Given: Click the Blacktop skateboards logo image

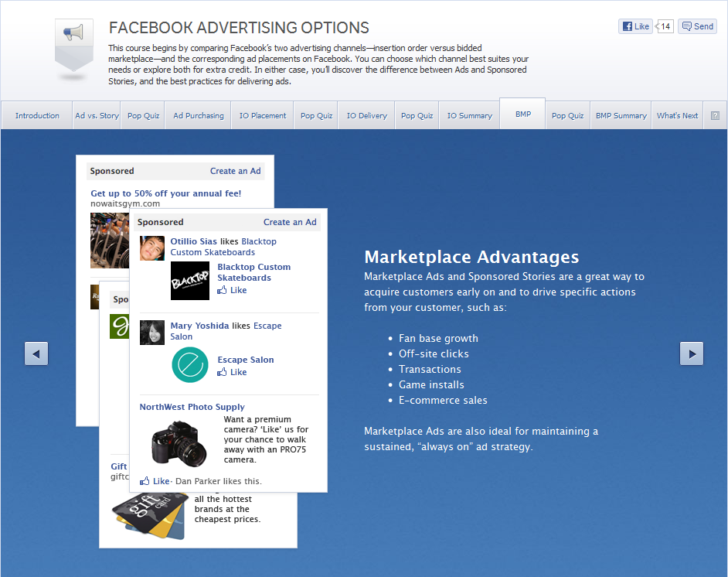Looking at the screenshot, I should (190, 281).
